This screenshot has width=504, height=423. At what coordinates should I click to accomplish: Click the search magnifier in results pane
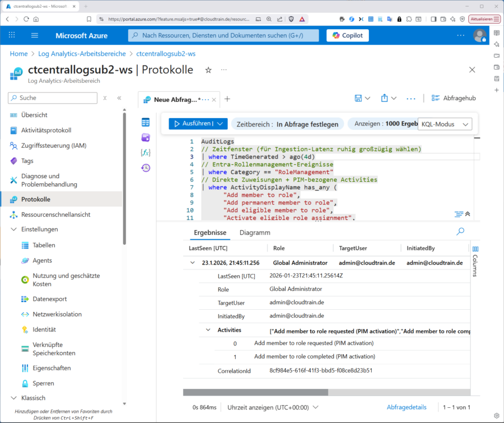tap(460, 231)
